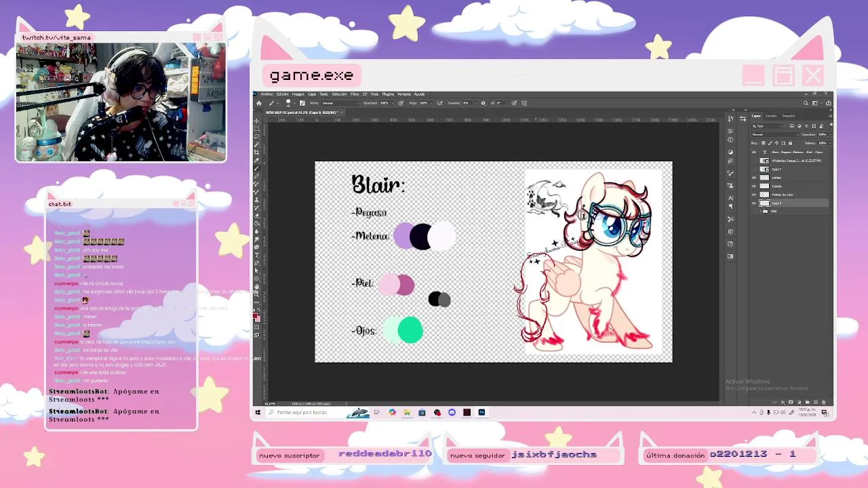Open brush Mode dropdown showing Normal

click(x=340, y=103)
